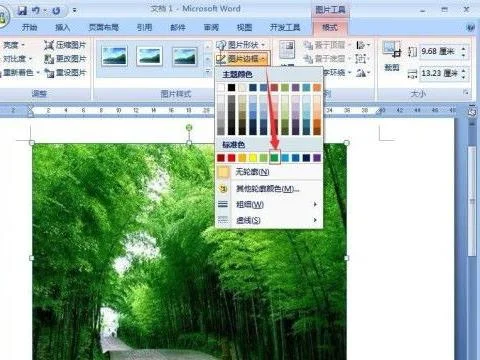This screenshot has width=480, height=360.
Task: Open the 虚线(S) dashes submenu
Action: click(269, 220)
